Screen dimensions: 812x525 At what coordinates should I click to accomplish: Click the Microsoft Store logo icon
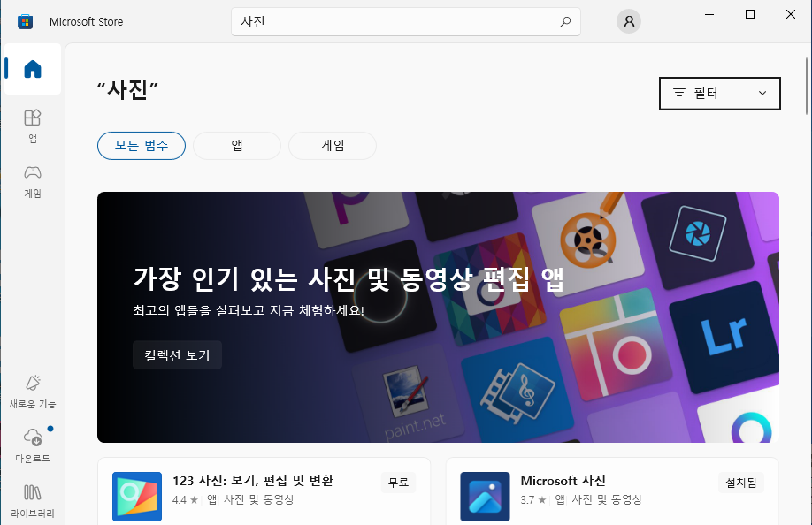(26, 22)
